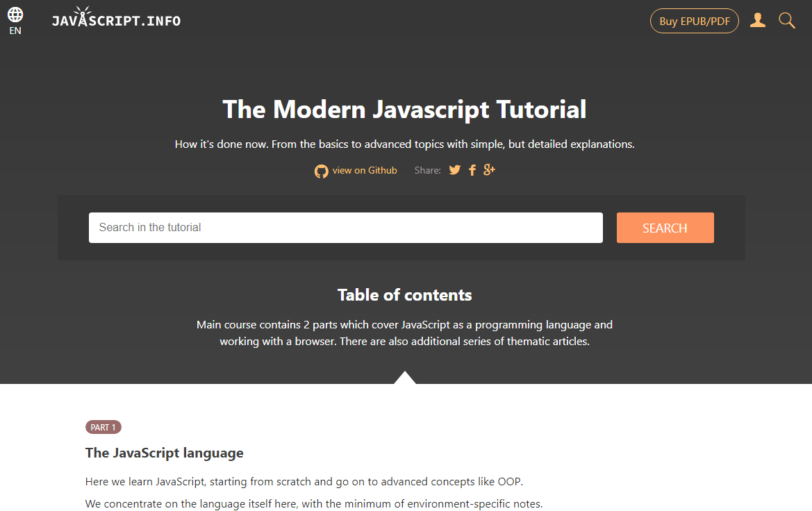Image resolution: width=812 pixels, height=511 pixels.
Task: Click the orange SEARCH button
Action: [x=665, y=227]
